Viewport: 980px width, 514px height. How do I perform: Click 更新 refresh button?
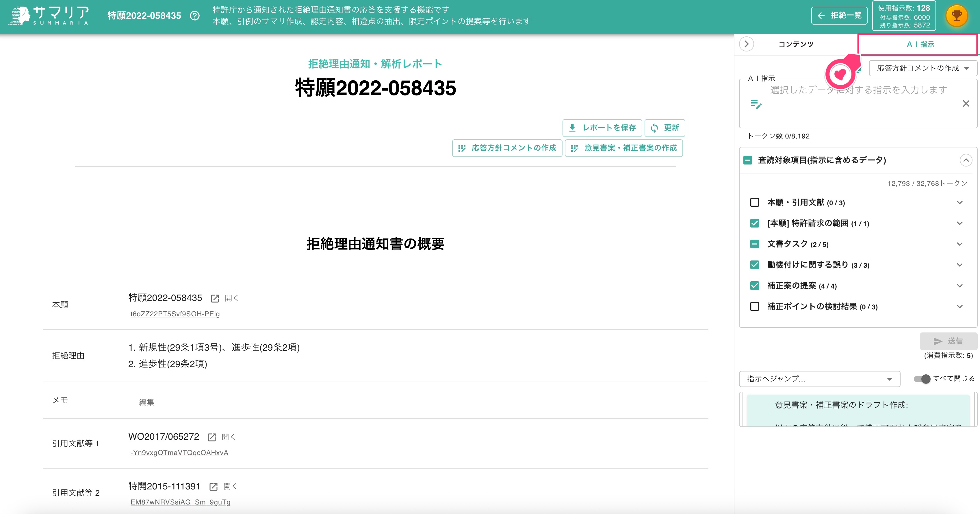(x=665, y=127)
